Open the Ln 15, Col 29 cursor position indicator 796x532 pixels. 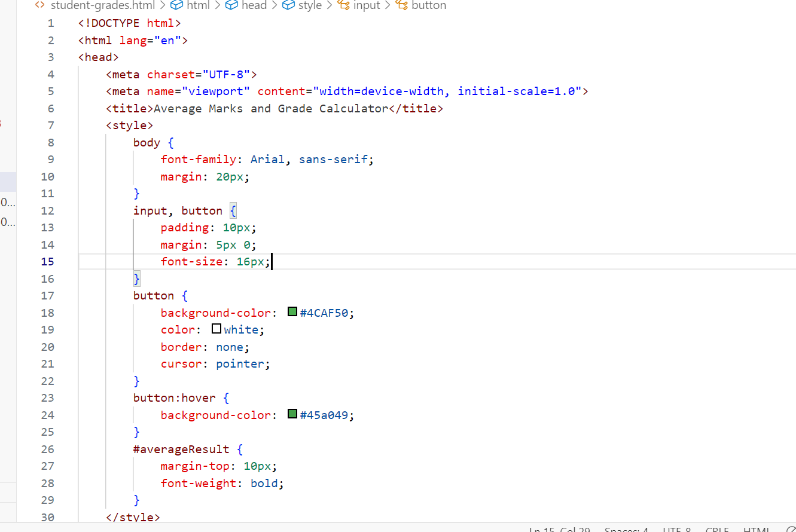point(560,528)
